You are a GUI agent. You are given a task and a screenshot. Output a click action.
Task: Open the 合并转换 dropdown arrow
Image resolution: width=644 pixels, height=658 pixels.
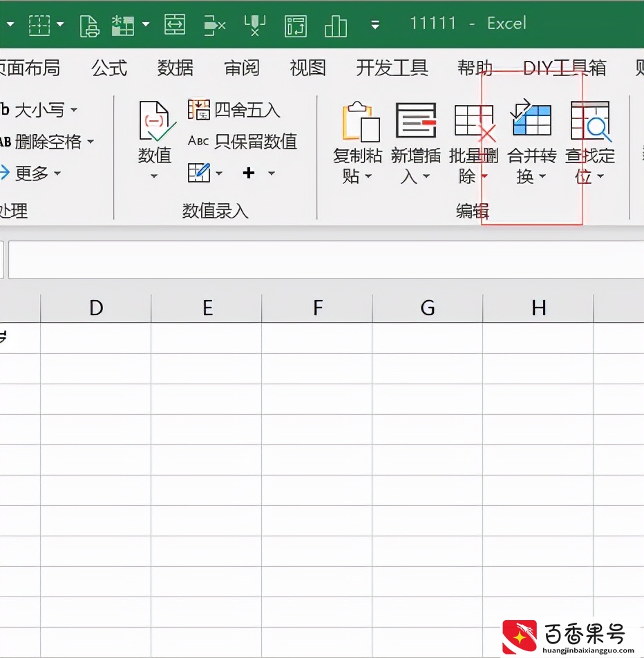(x=542, y=176)
